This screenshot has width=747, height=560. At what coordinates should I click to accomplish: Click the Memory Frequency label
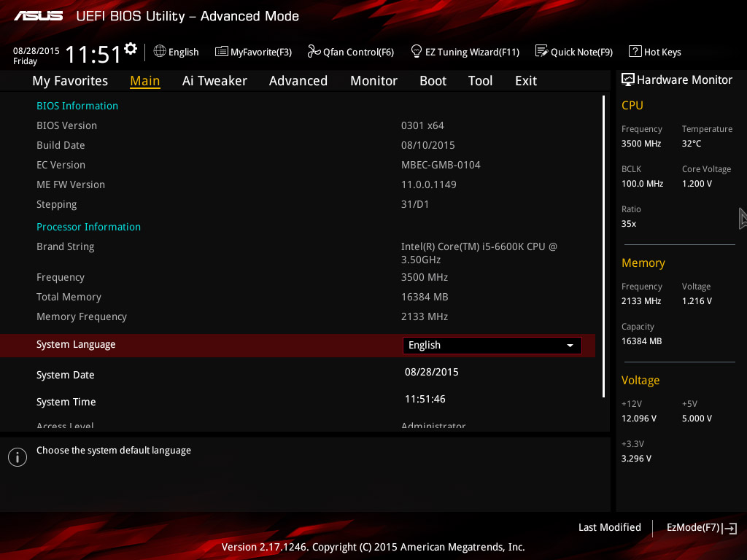[x=82, y=316]
